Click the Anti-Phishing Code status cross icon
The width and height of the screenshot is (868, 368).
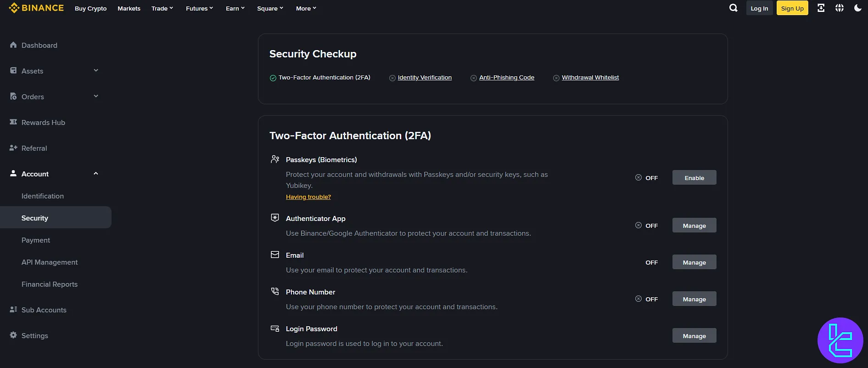point(474,78)
